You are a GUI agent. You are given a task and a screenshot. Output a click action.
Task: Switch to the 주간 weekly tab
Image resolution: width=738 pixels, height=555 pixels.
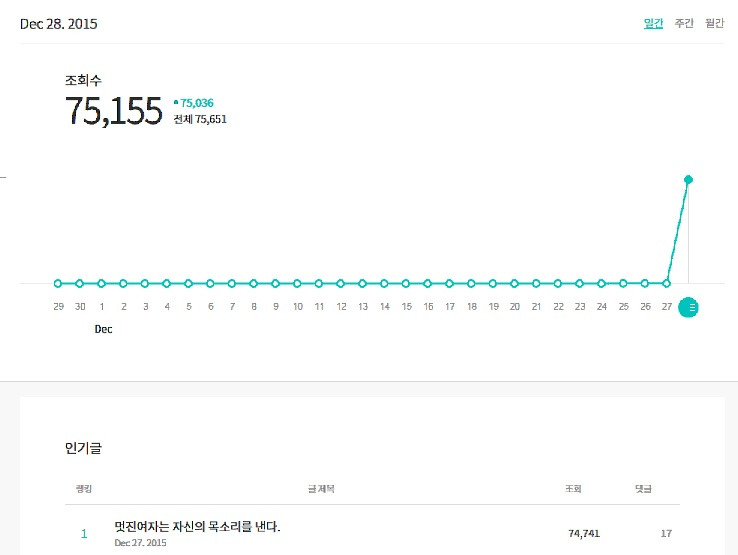tap(684, 23)
